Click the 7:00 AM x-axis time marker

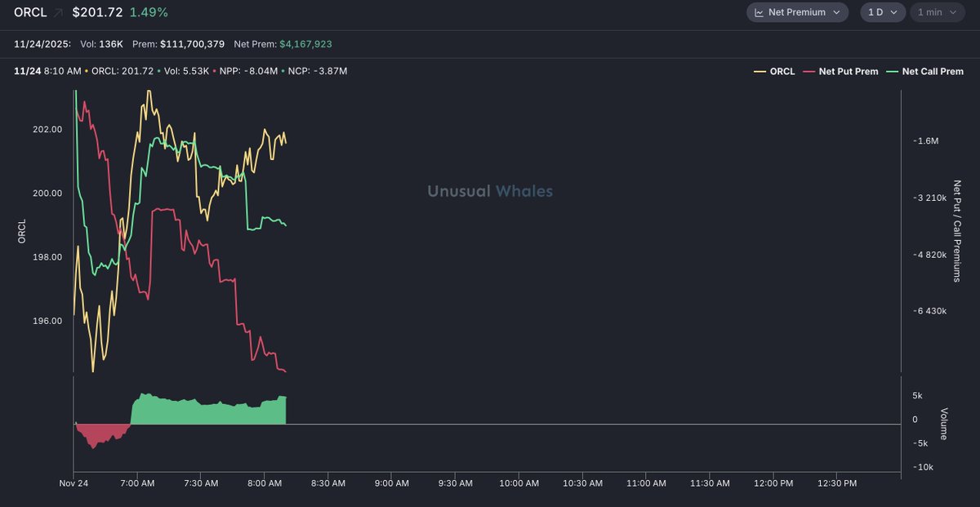(137, 483)
